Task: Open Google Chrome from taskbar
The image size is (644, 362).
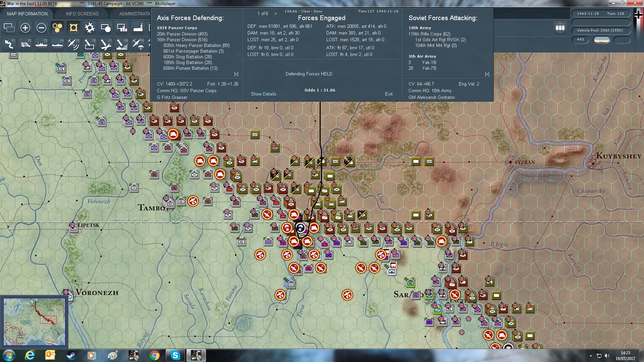Action: pyautogui.click(x=154, y=355)
